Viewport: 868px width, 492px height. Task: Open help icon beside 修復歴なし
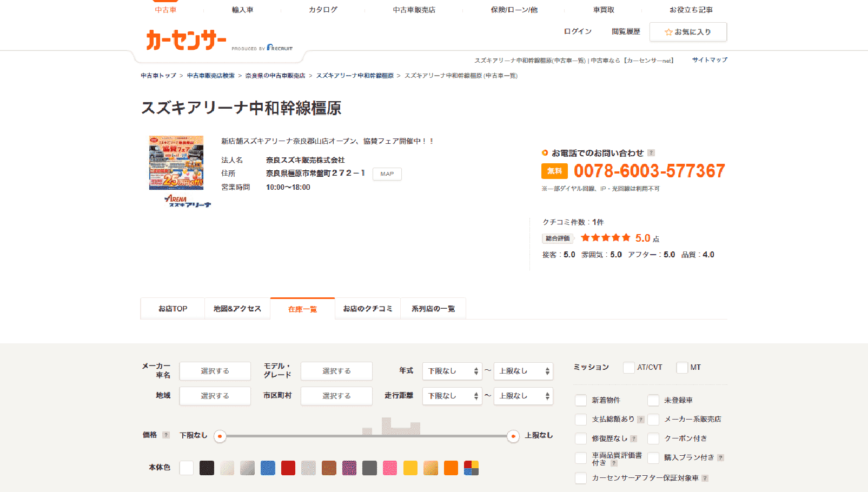click(x=634, y=439)
